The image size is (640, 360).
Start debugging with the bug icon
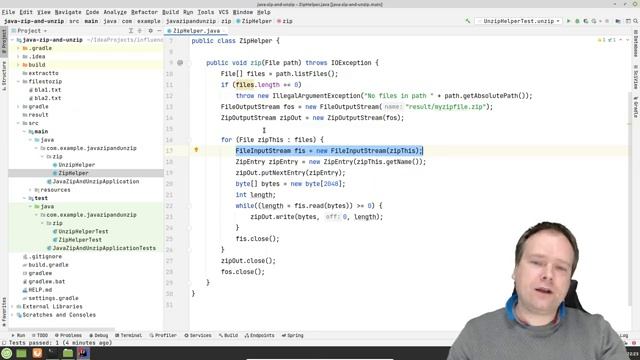577,21
